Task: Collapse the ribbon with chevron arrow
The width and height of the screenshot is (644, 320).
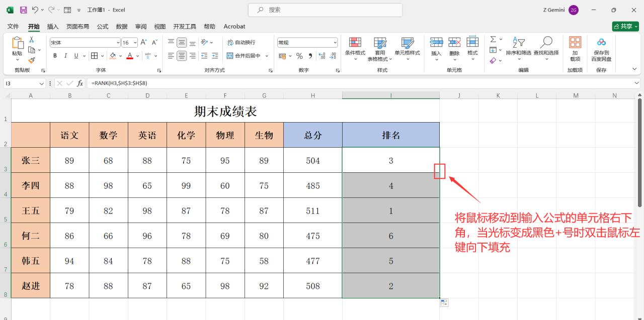Action: (634, 69)
